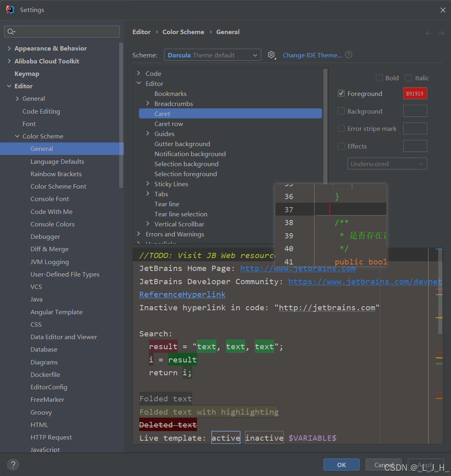Screen dimensions: 451x476
Task: Select Debugger color settings
Action: click(45, 236)
